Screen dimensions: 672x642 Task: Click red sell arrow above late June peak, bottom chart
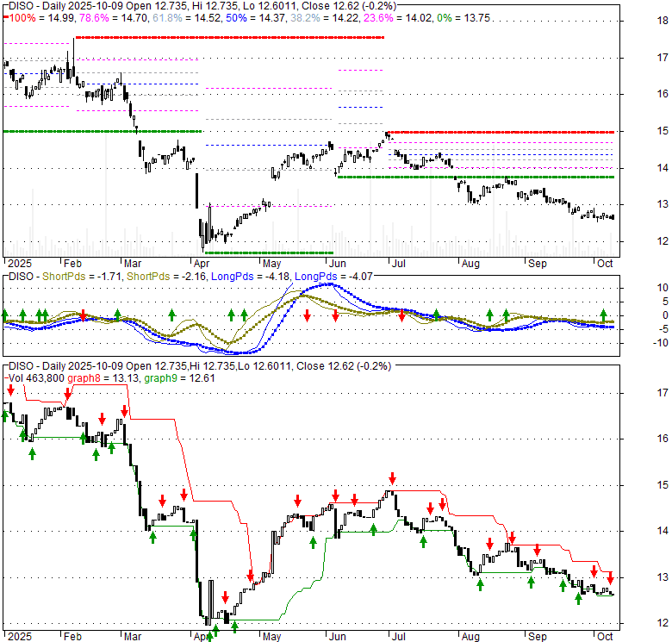pyautogui.click(x=392, y=478)
